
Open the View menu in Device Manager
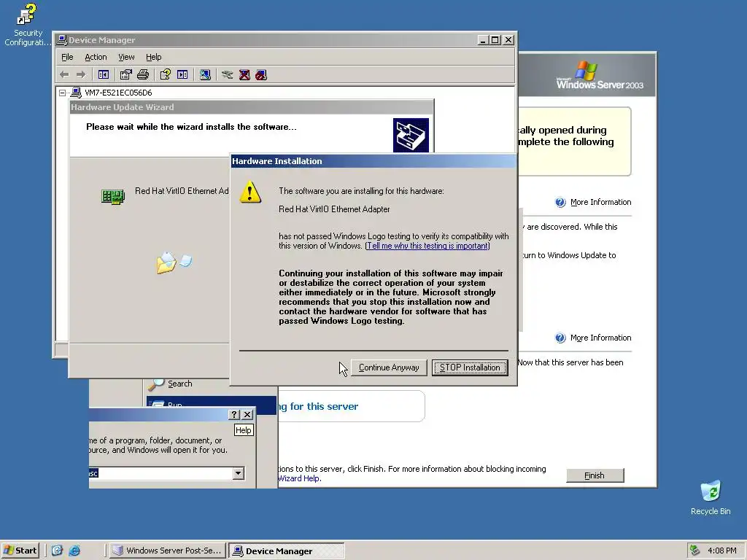pyautogui.click(x=126, y=57)
